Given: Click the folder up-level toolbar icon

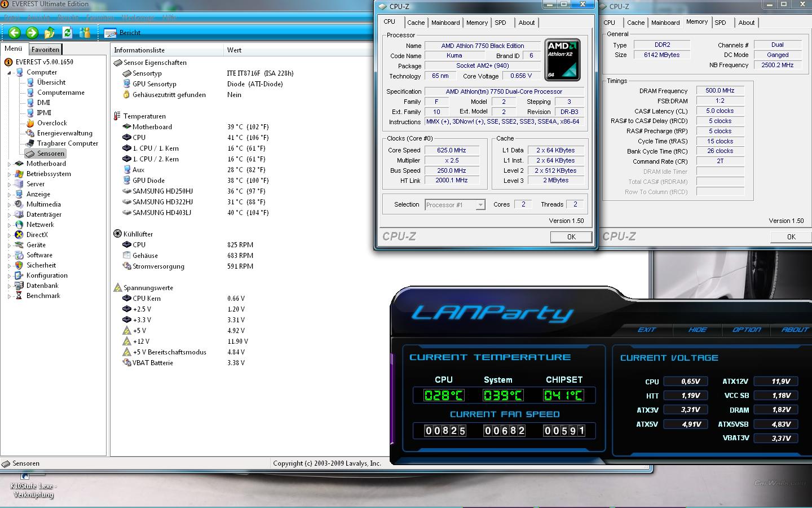Looking at the screenshot, I should click(50, 32).
